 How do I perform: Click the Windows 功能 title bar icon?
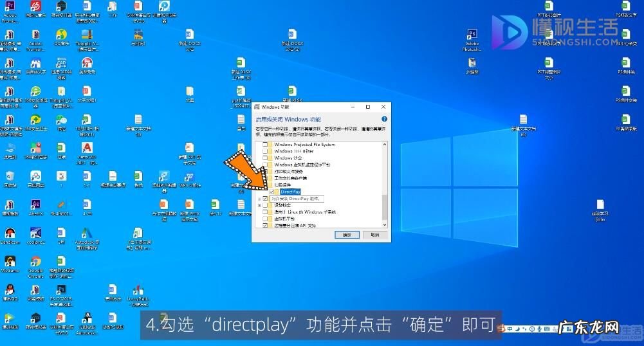point(257,107)
